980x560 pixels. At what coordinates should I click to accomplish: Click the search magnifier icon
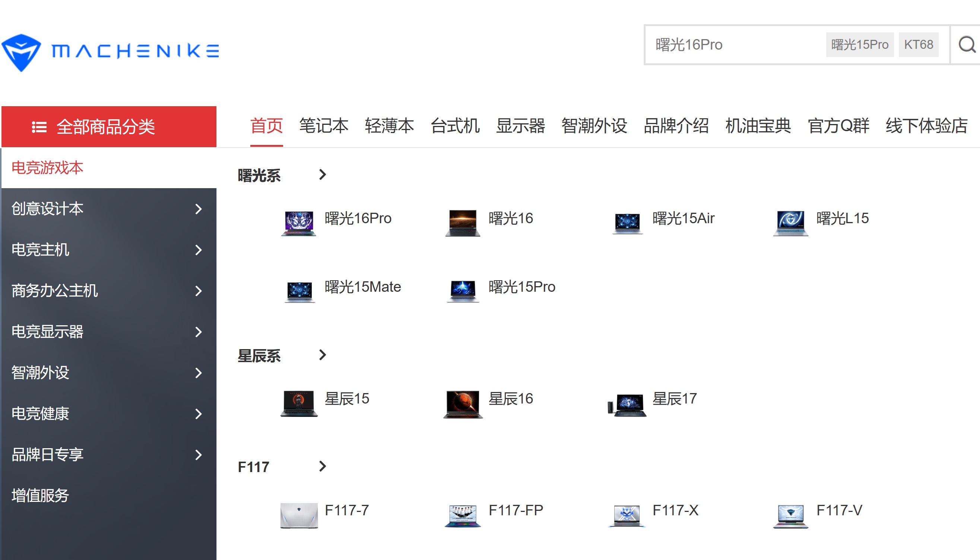point(967,45)
